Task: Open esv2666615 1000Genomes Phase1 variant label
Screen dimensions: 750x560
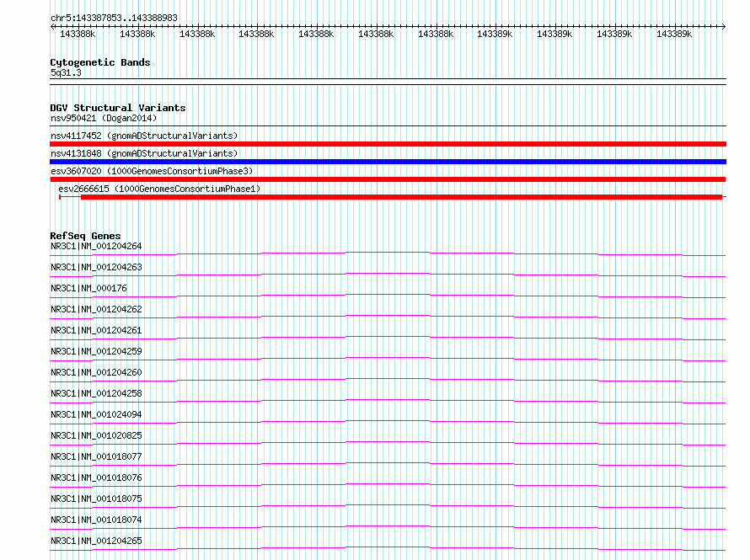Action: click(x=159, y=189)
